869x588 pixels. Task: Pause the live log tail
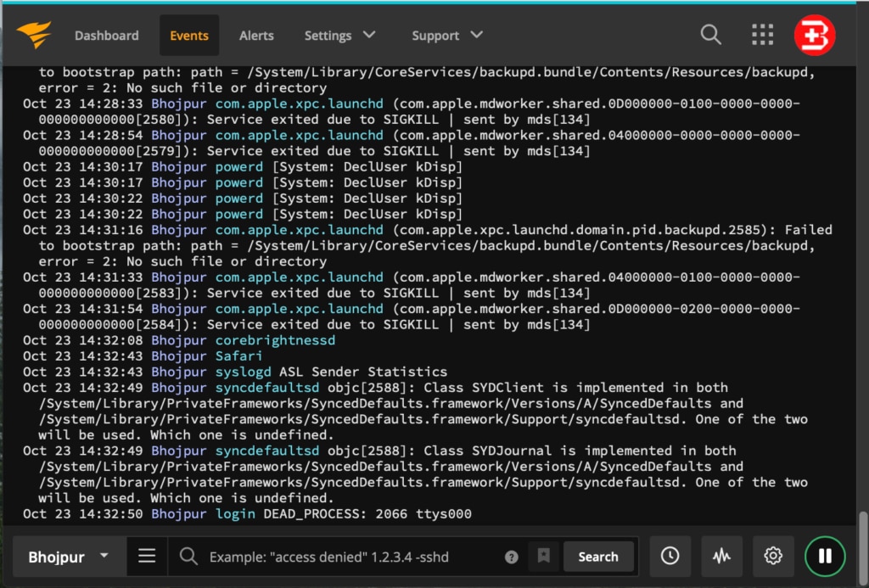tap(825, 556)
